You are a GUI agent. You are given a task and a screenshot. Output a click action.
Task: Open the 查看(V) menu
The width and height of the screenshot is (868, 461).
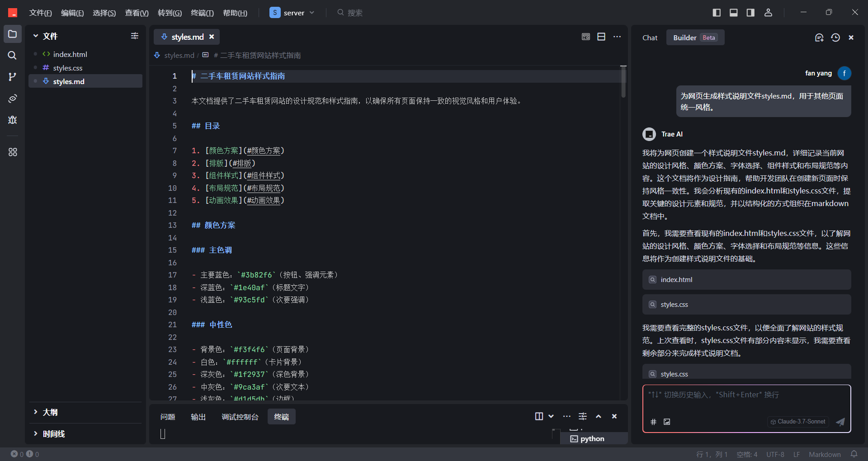[137, 13]
